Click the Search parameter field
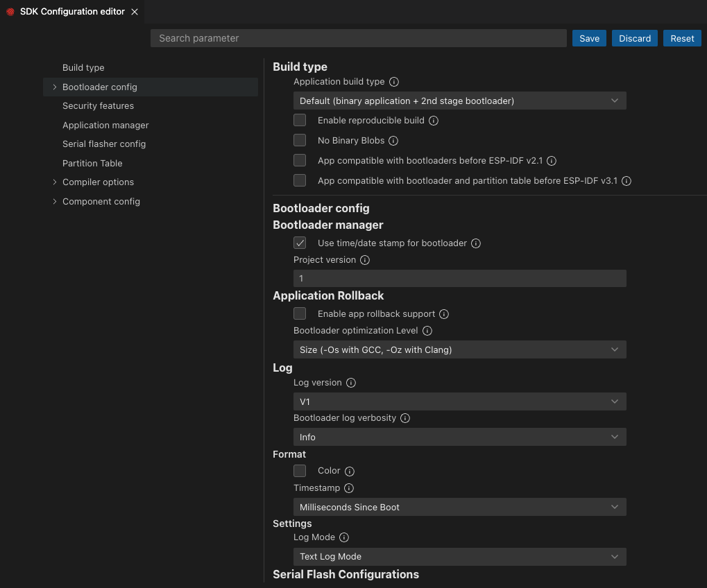Image resolution: width=707 pixels, height=588 pixels. click(x=358, y=38)
